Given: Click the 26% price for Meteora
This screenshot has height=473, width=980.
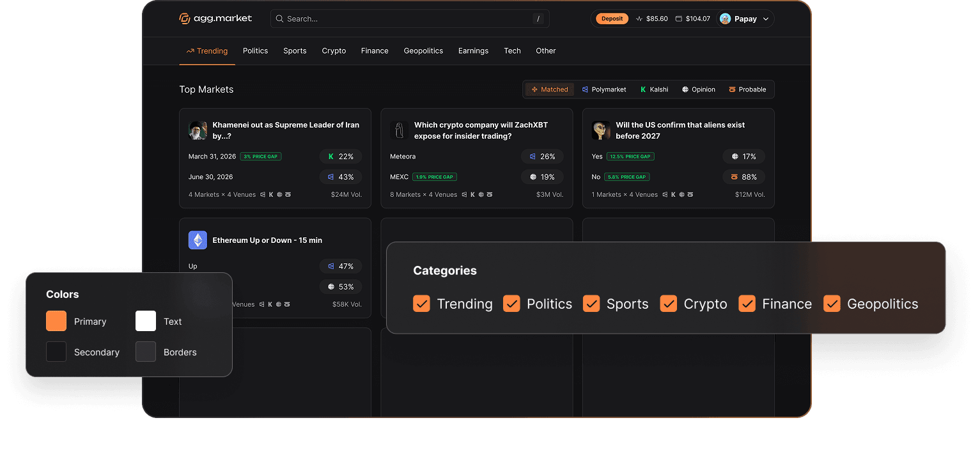Looking at the screenshot, I should pyautogui.click(x=542, y=157).
